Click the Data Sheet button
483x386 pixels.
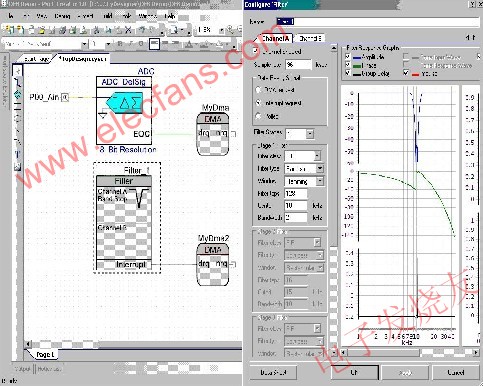pyautogui.click(x=273, y=372)
